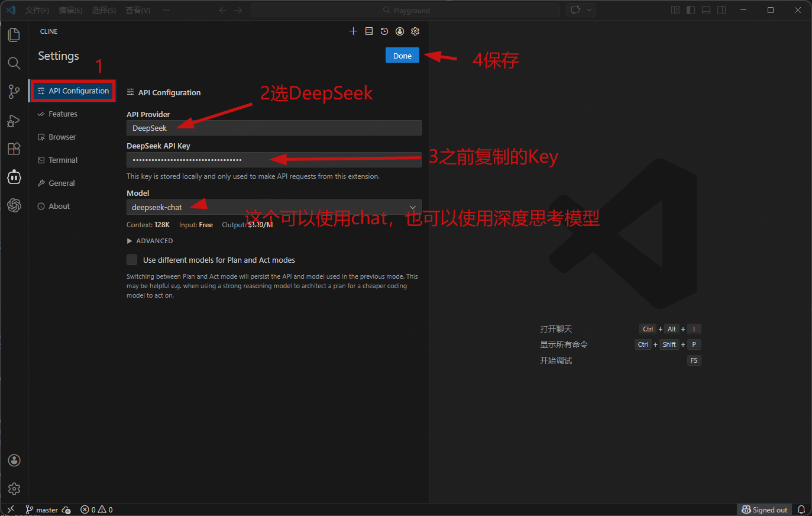Go back with the navigation arrow
The height and width of the screenshot is (516, 812).
tap(223, 10)
